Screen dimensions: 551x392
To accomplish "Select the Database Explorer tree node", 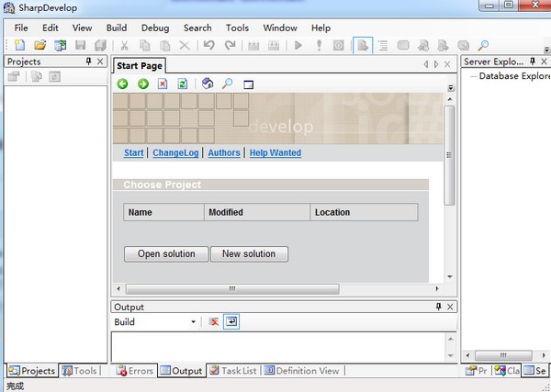I will [x=515, y=76].
